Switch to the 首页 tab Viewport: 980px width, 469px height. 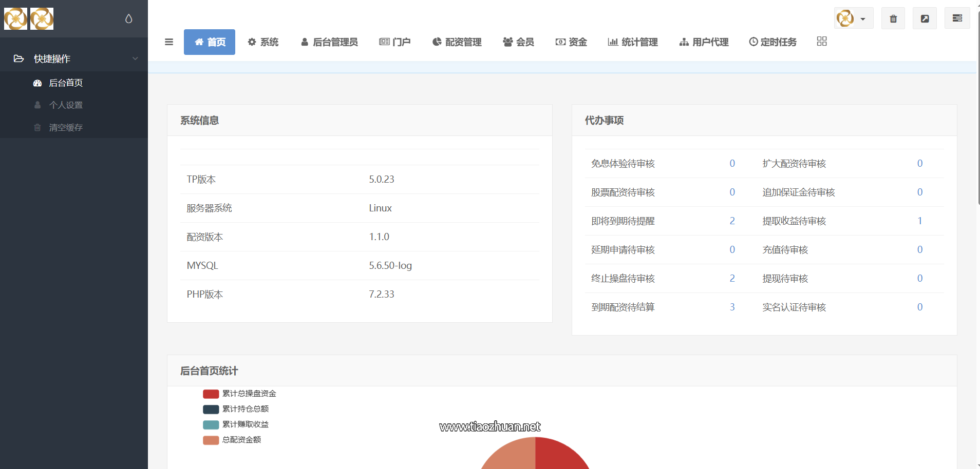[x=209, y=42]
